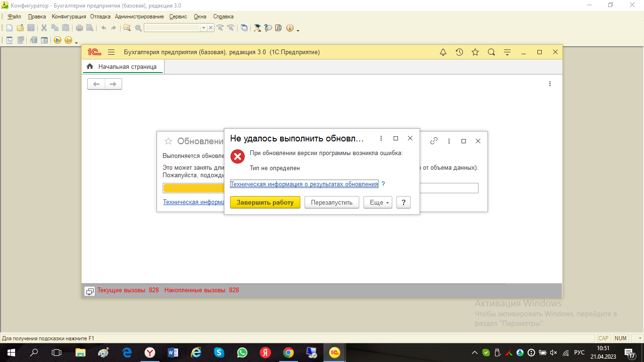This screenshot has width=644, height=362.
Task: Click inside the toolbar search input field
Action: (x=172, y=28)
